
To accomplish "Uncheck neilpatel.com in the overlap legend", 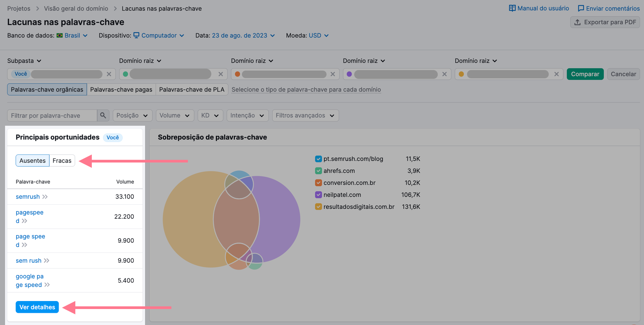I will (318, 195).
